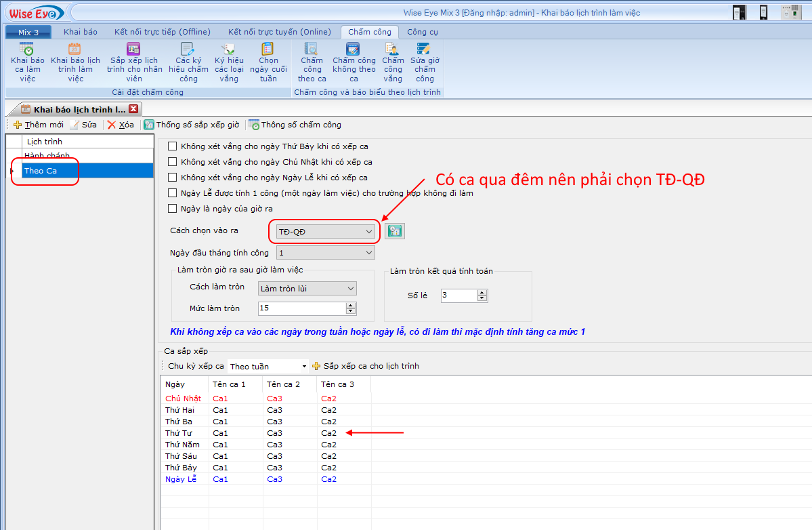Increase Số lẻ value with up arrow
812x530 pixels.
(482, 293)
